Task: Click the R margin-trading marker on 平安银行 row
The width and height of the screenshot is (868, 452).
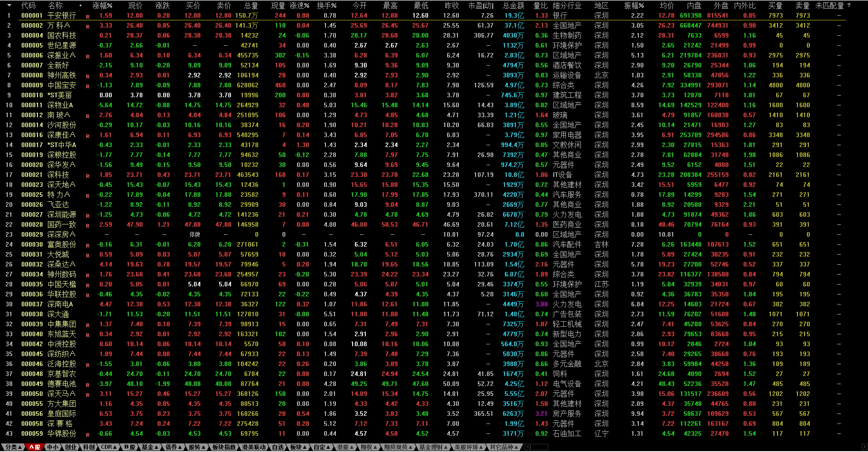Action: point(88,17)
